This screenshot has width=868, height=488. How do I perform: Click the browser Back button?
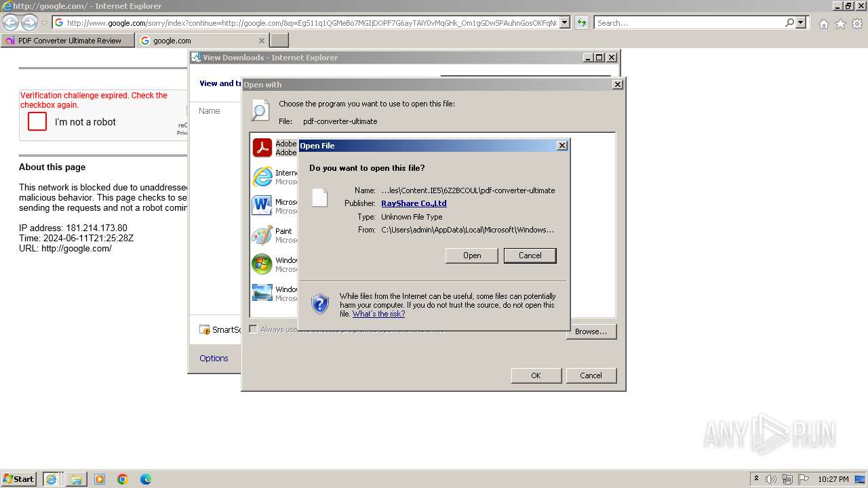point(10,23)
